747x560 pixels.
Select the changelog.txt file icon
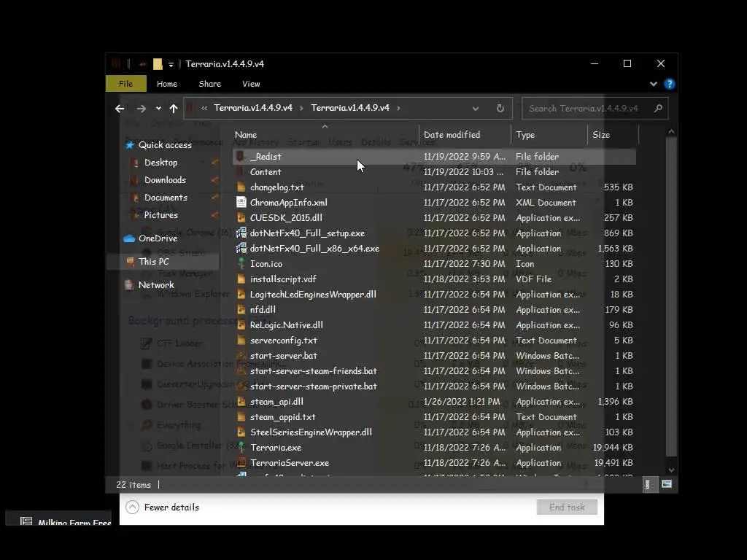click(241, 187)
